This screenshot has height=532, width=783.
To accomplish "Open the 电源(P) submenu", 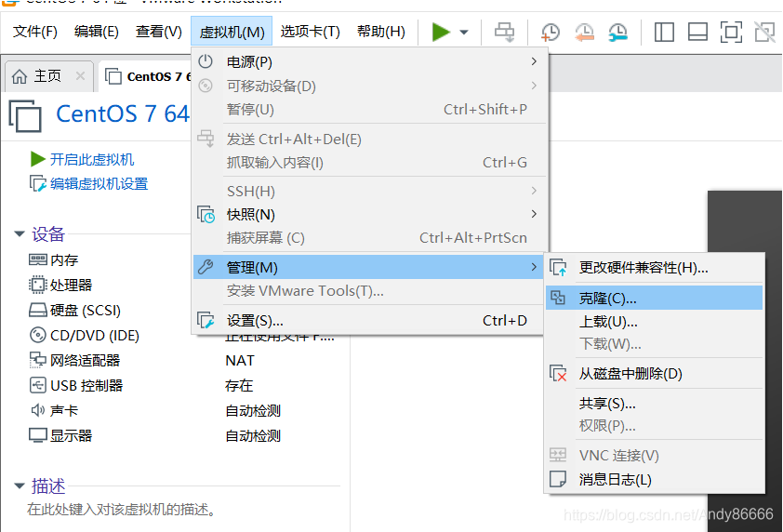I will click(x=370, y=62).
